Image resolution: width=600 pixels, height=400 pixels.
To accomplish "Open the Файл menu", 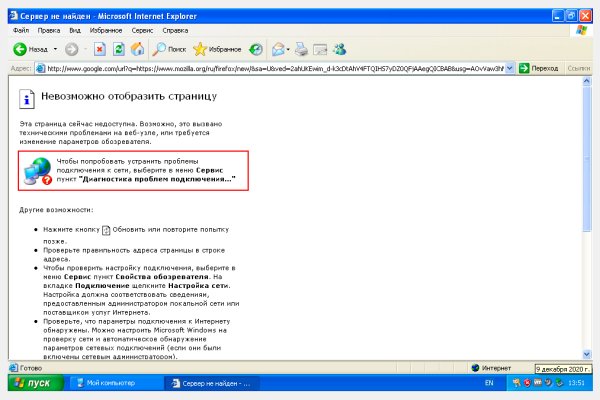I will (x=21, y=30).
